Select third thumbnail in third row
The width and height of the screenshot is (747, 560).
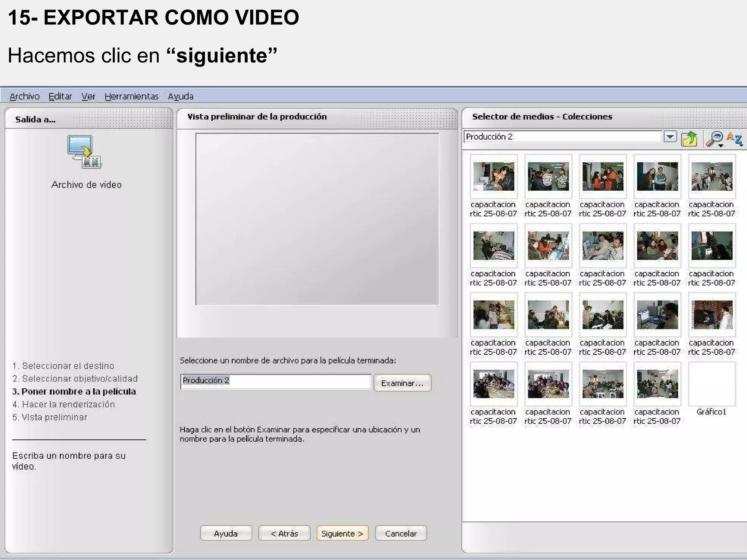coord(603,315)
